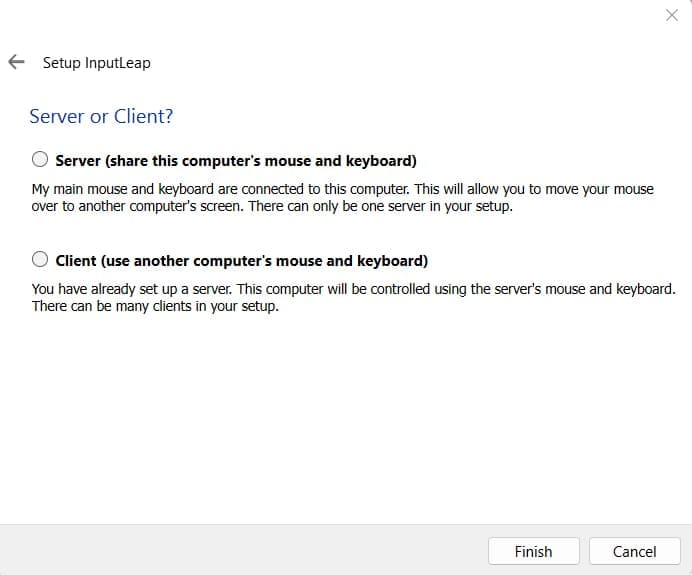Select the Server radio button circle
This screenshot has width=692, height=575.
point(40,160)
